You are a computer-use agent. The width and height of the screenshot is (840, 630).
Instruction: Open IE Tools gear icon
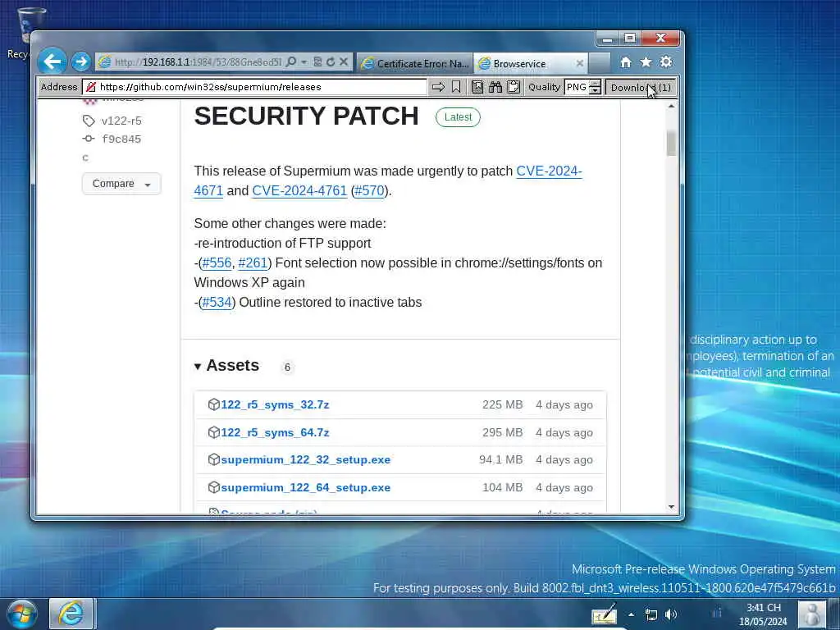point(666,62)
